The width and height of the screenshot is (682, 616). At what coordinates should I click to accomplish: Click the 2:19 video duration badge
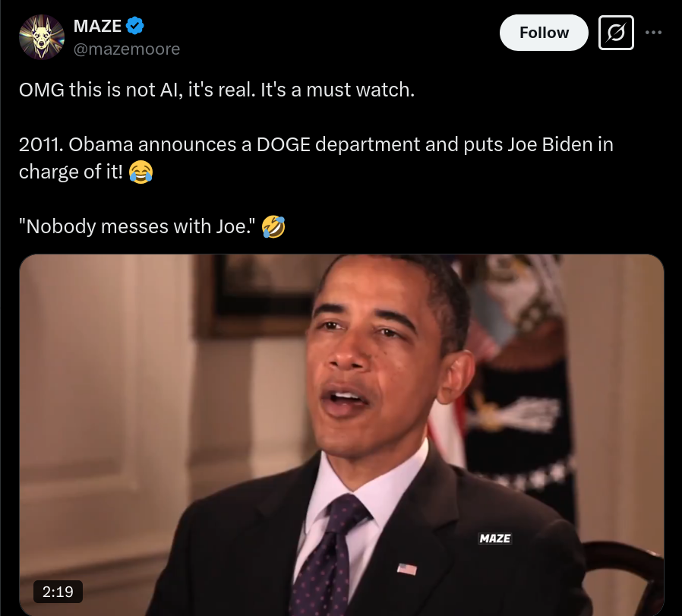point(58,592)
